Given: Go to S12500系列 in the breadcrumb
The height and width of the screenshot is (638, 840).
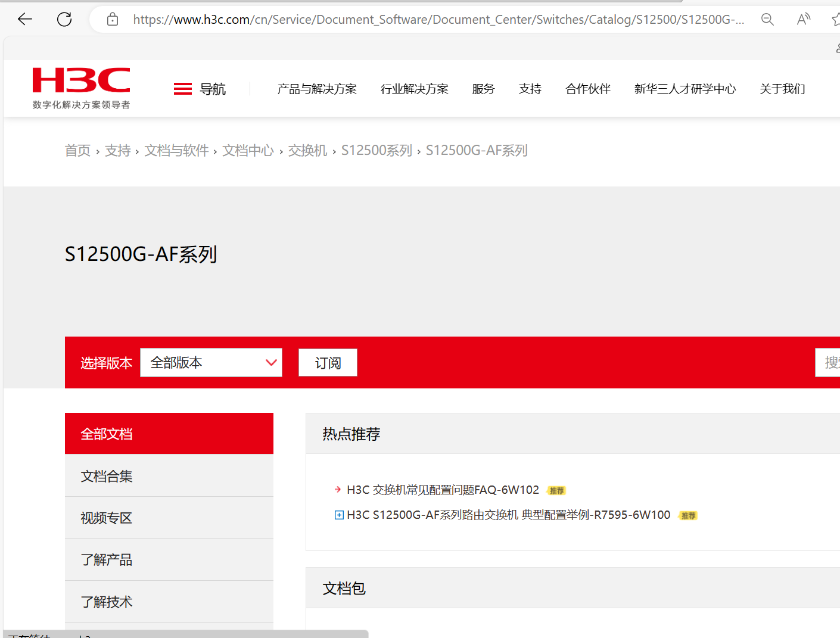Looking at the screenshot, I should (x=377, y=150).
